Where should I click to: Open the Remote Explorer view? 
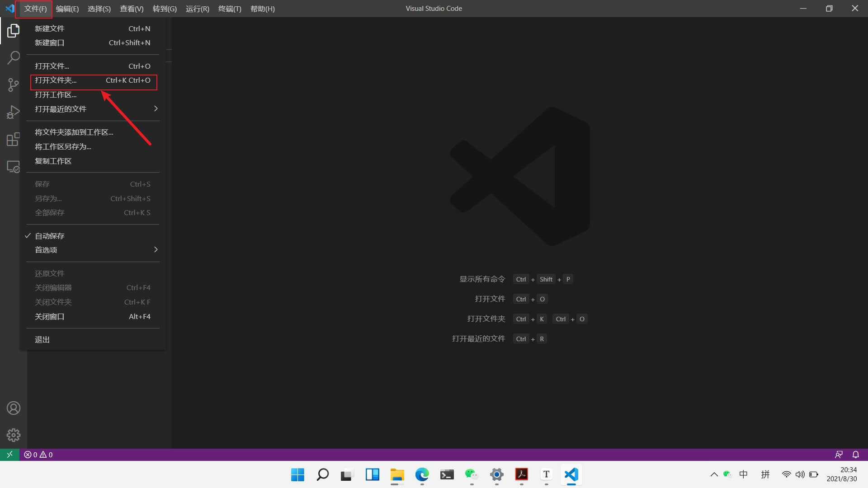point(13,167)
